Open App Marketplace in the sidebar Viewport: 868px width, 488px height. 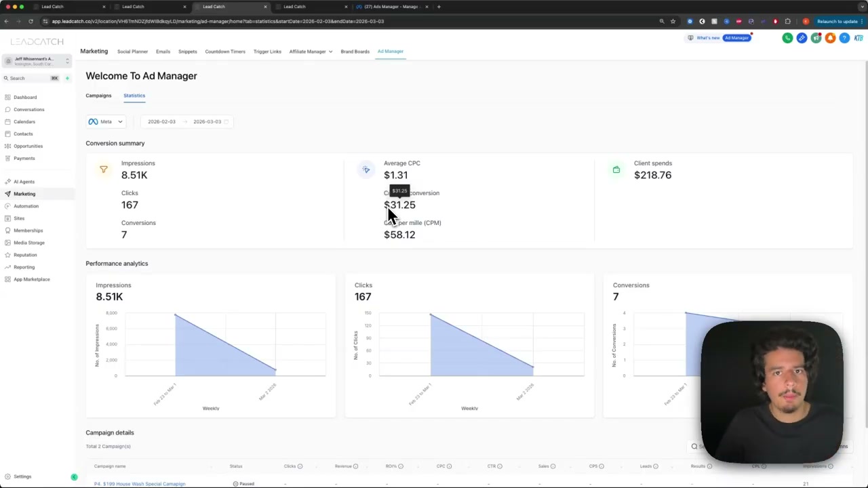point(31,279)
